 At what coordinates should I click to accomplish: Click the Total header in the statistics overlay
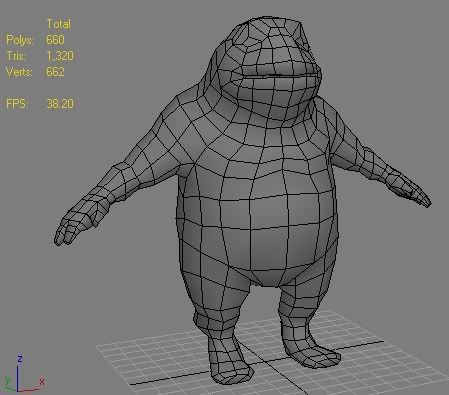(x=59, y=24)
